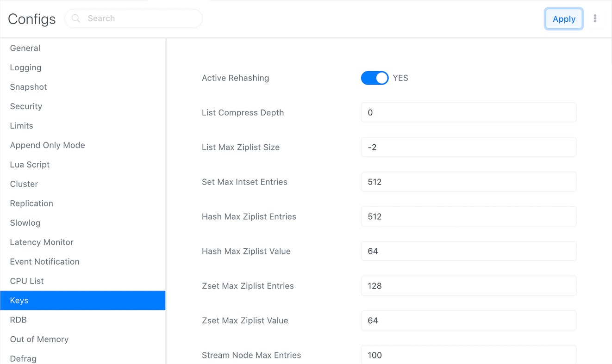Select the Logging section
This screenshot has width=612, height=364.
tap(25, 68)
